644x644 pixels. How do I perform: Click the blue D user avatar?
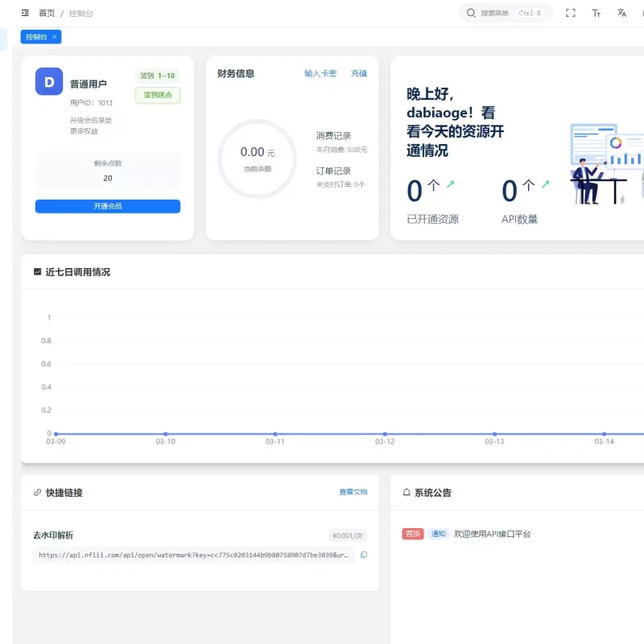point(49,81)
